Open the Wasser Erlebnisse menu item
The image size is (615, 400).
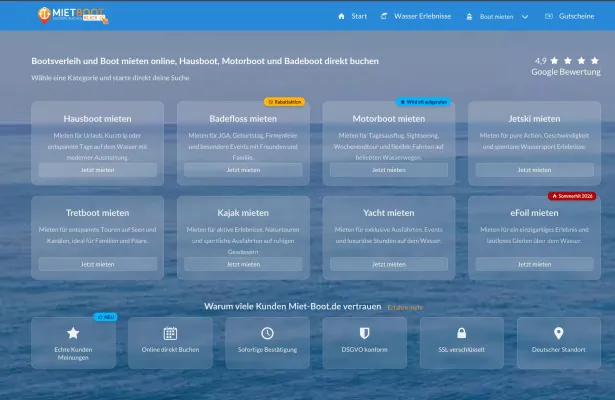coord(416,16)
